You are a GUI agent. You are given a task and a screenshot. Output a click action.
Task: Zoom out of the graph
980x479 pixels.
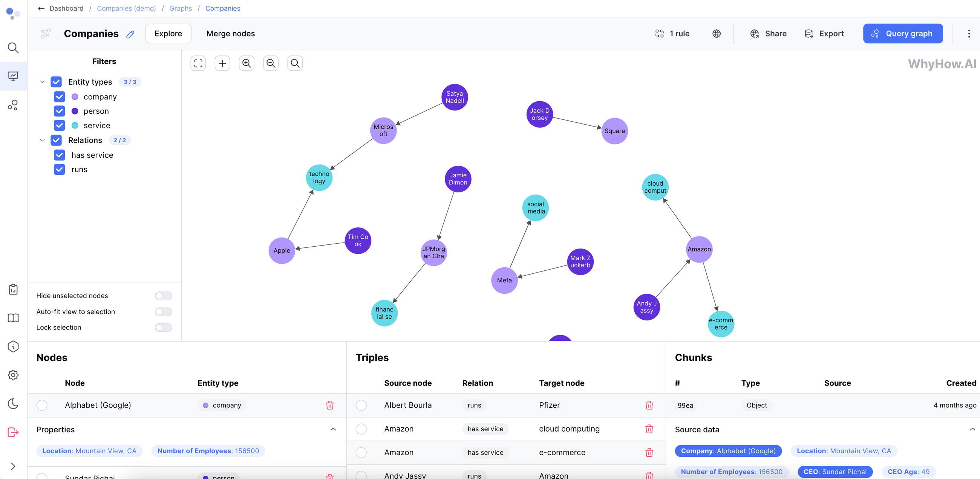[271, 63]
